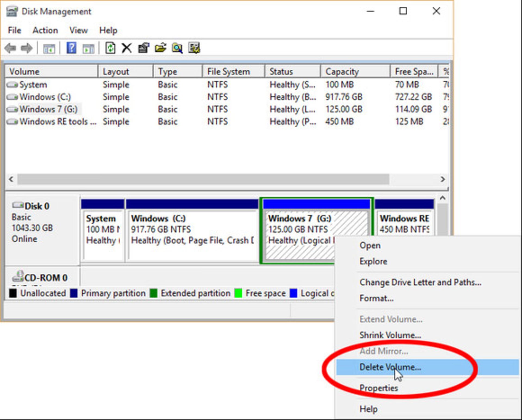
Task: Click the Show/Hide Console Tree icon
Action: 49,49
